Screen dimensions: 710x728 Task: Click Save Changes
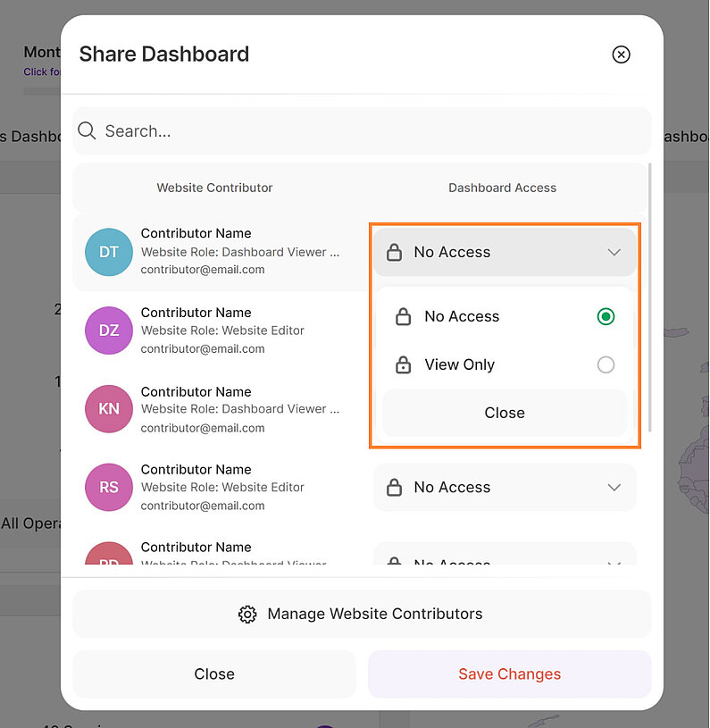509,674
